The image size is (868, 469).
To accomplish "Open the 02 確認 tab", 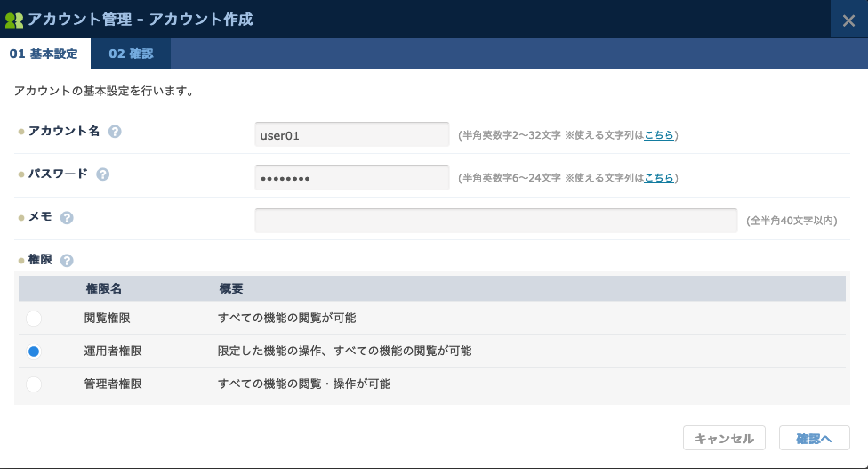I will pyautogui.click(x=131, y=53).
